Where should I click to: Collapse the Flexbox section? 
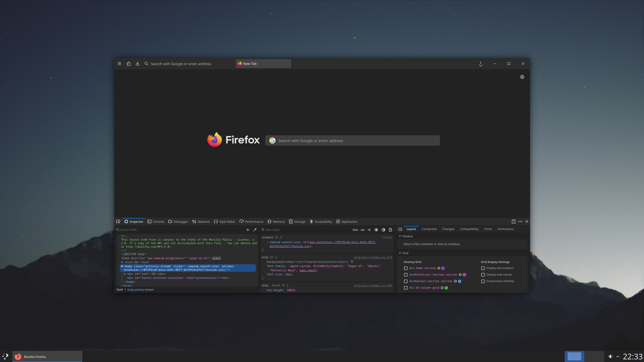(400, 236)
